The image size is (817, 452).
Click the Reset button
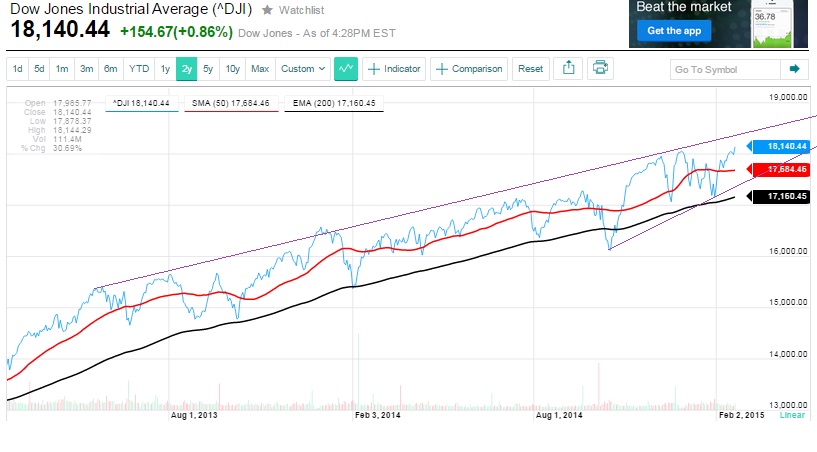(531, 69)
